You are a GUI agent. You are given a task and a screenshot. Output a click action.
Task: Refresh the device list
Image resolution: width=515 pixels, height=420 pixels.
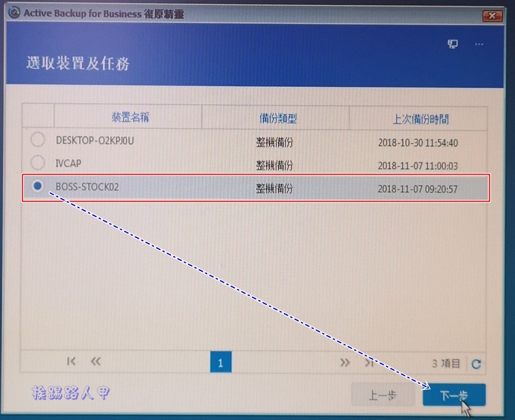click(476, 364)
